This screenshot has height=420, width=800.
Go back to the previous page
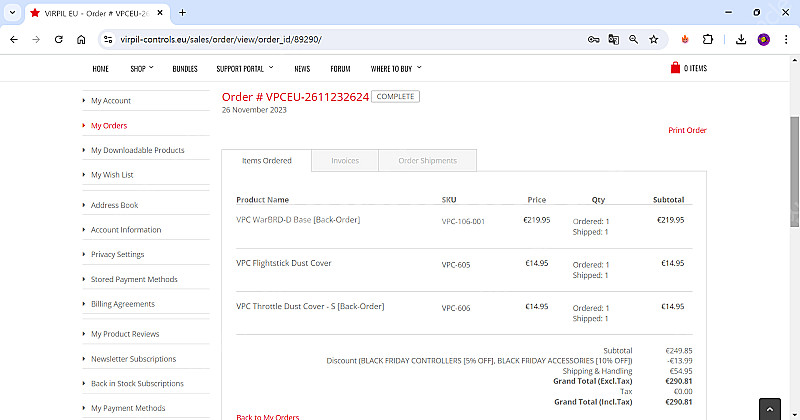click(x=14, y=39)
